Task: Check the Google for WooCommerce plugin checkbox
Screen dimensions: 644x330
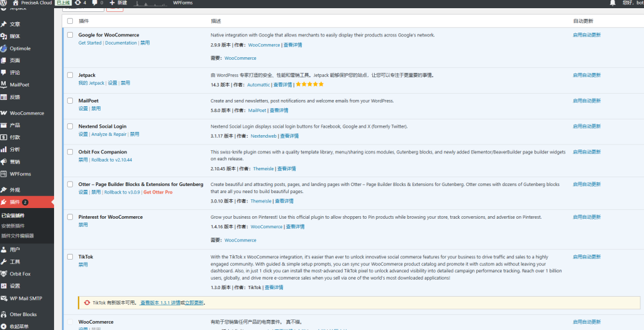Action: (x=70, y=35)
